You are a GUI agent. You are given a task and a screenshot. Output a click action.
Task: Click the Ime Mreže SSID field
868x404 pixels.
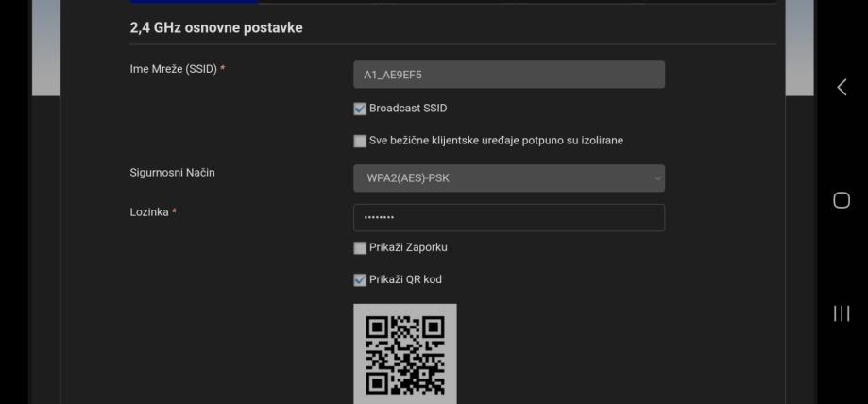click(509, 75)
